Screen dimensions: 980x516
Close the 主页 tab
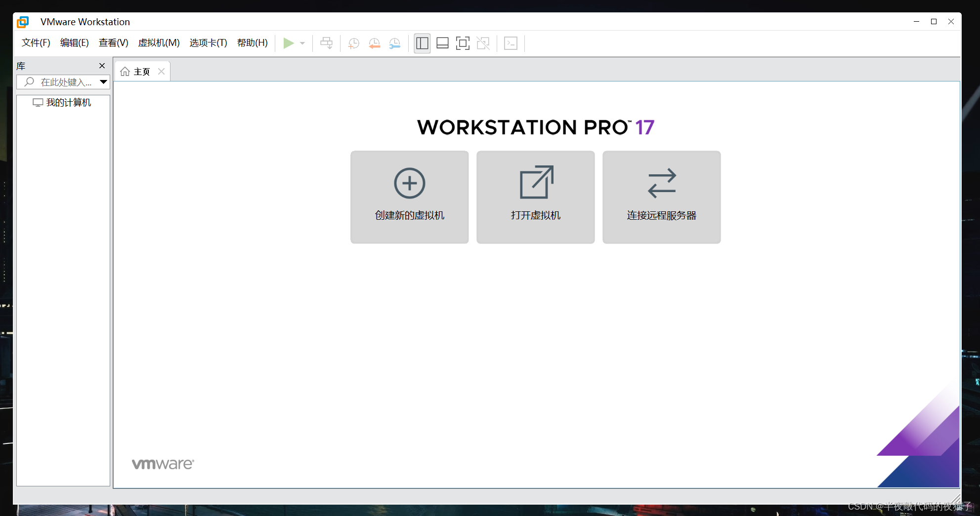161,72
